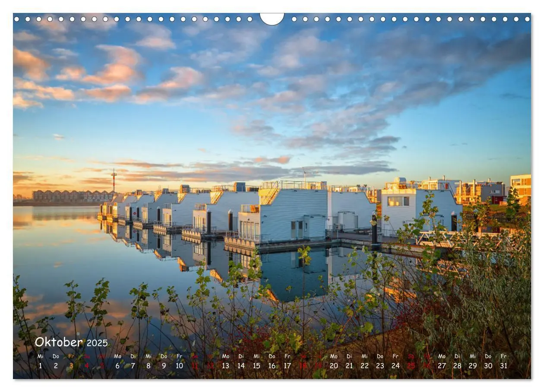The image size is (544, 392).
Task: Click the "Oktober" month title
Action: coord(59,342)
